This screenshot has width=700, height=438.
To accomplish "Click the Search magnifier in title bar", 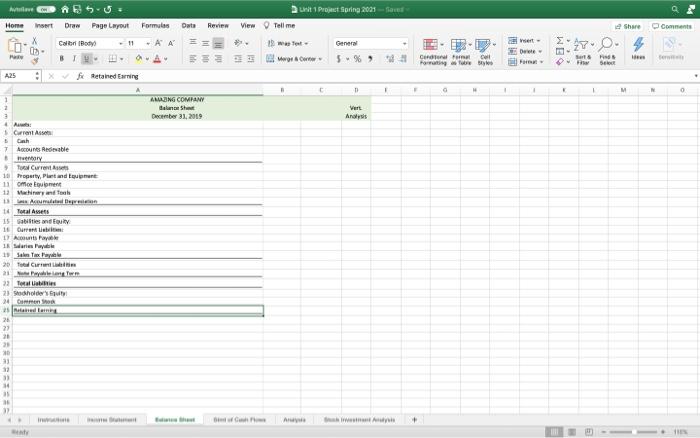I will click(x=675, y=9).
